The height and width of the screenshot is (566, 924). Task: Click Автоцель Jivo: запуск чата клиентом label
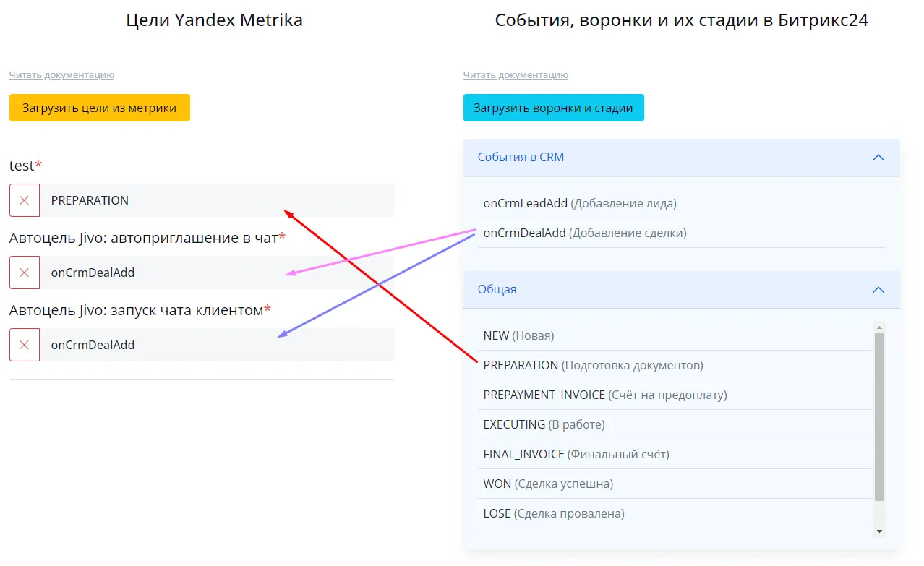[x=140, y=310]
